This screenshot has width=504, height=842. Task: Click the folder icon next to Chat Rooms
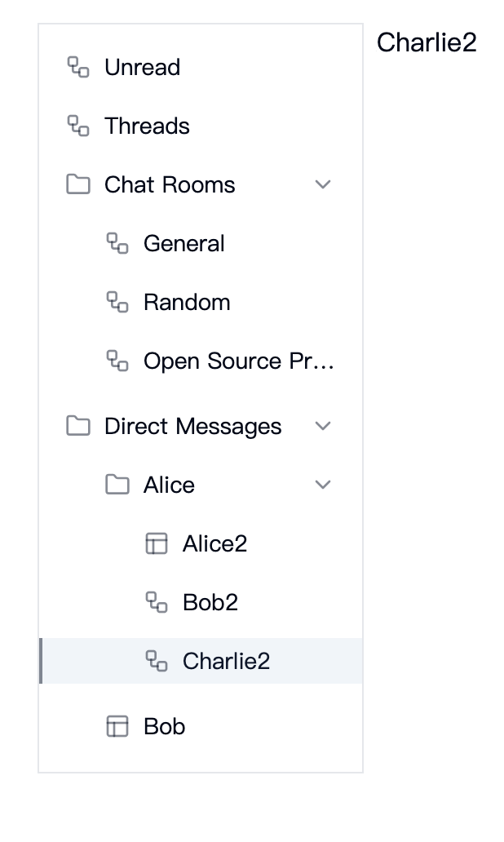click(x=78, y=185)
